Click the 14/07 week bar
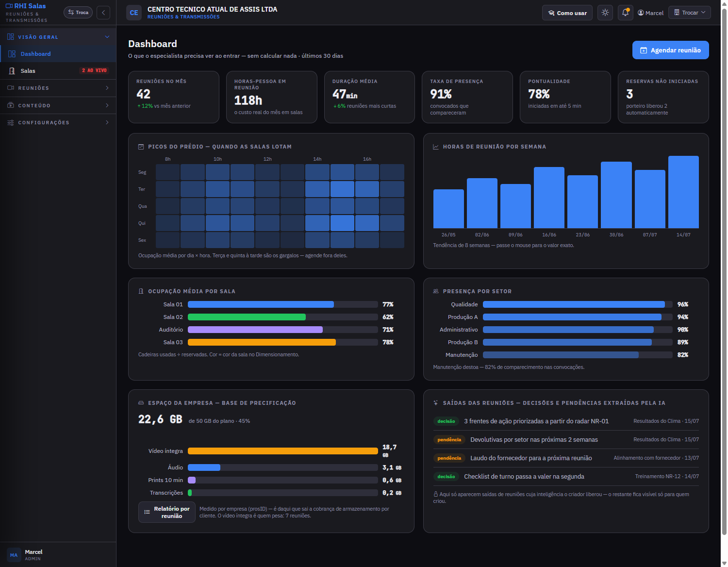 [683, 192]
